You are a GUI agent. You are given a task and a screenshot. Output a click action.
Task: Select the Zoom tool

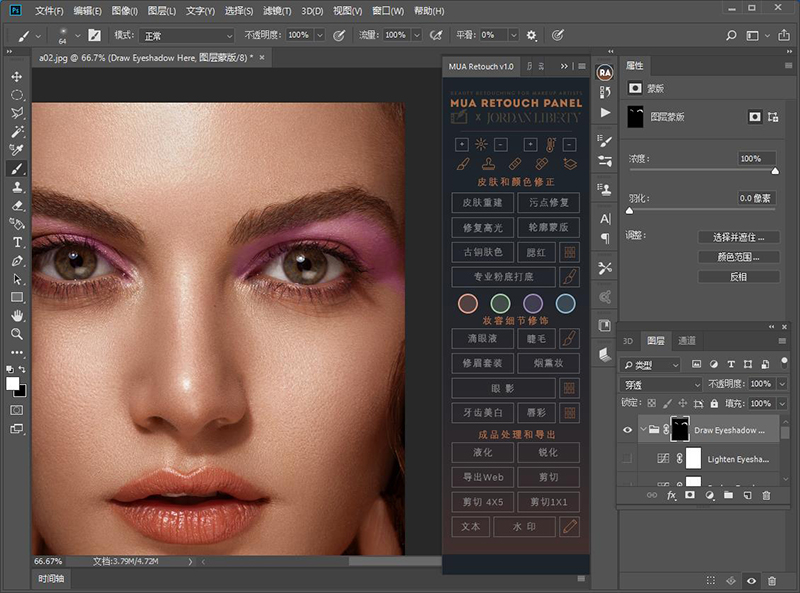(x=17, y=334)
